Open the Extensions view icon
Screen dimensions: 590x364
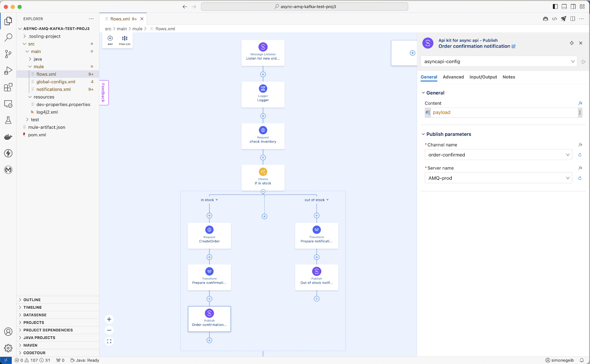pos(8,87)
